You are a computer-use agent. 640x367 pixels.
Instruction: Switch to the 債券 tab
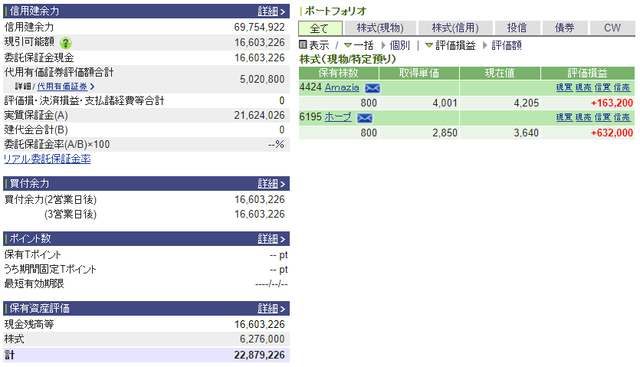(x=564, y=28)
